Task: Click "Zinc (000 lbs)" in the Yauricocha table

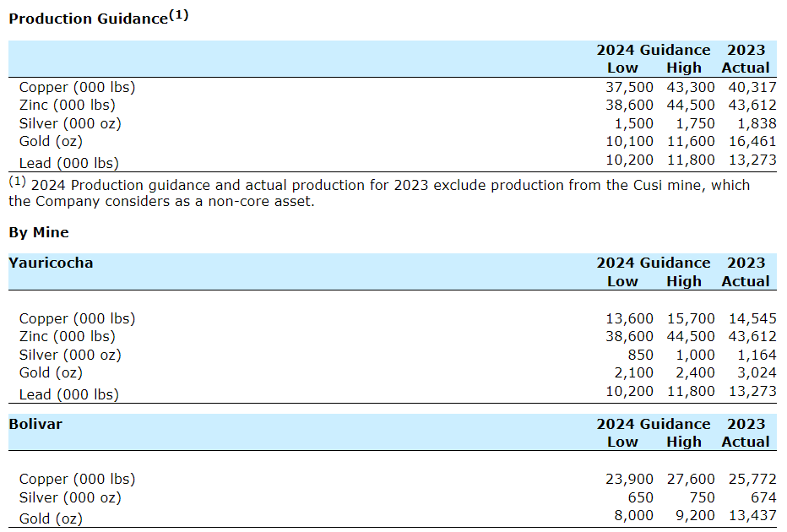Action: (68, 336)
